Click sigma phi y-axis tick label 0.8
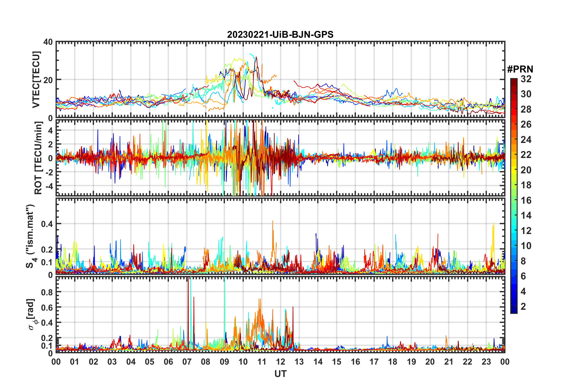The height and width of the screenshot is (392, 561). click(47, 292)
